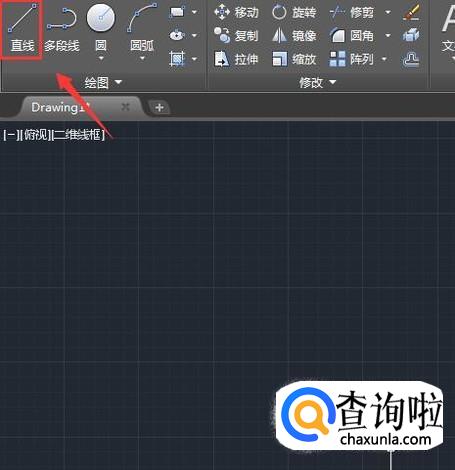The image size is (455, 470).
Task: Click the 缩放 scale tool
Action: tap(294, 59)
